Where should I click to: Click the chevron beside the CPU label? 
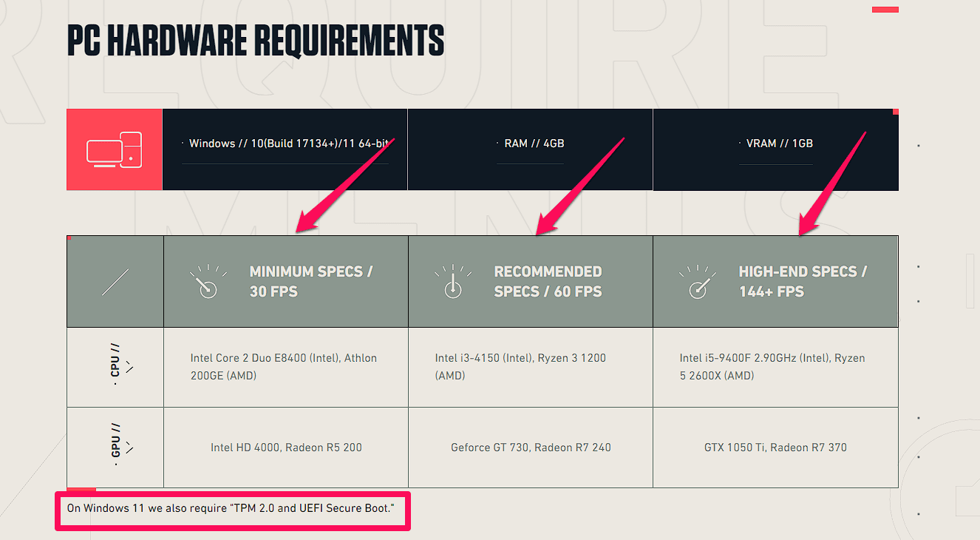[x=130, y=367]
